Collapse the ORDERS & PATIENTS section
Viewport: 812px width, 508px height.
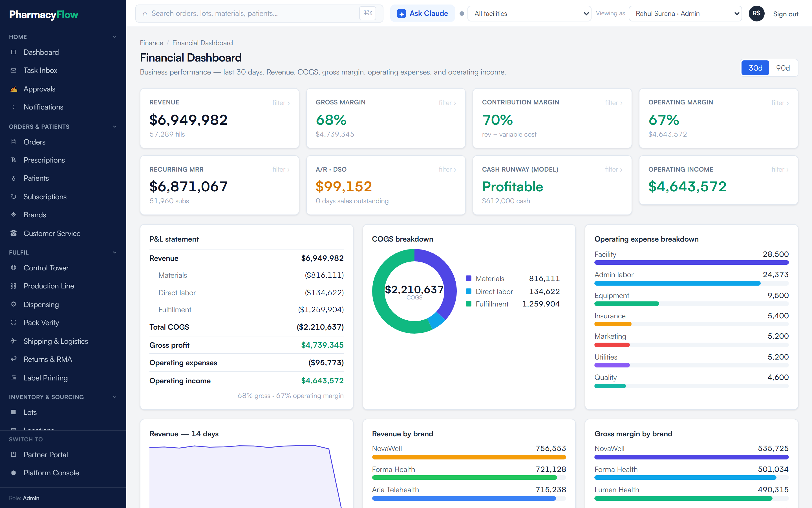click(x=114, y=127)
